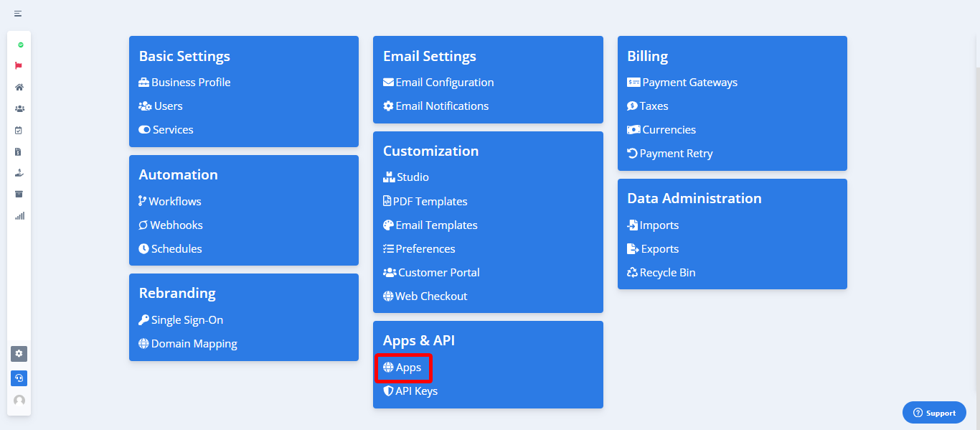
Task: Click the key icon beside Single Sign-On
Action: [143, 320]
